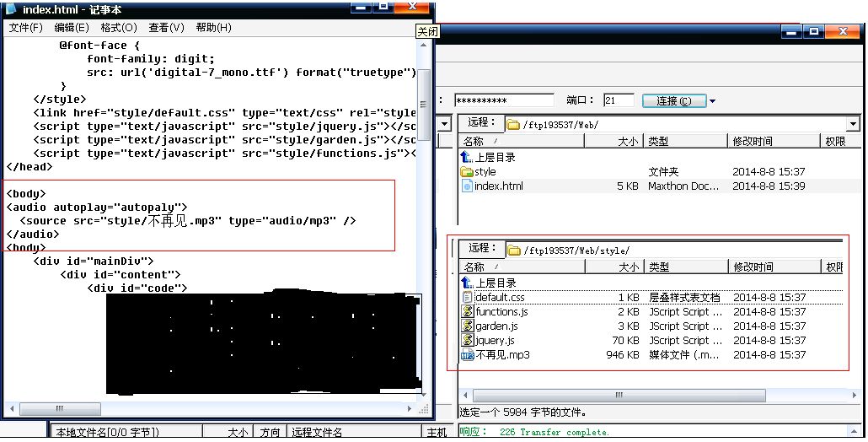Screen dimensions: 868x442
Task: Sort upper remote list by 大小 column
Action: pyautogui.click(x=613, y=141)
